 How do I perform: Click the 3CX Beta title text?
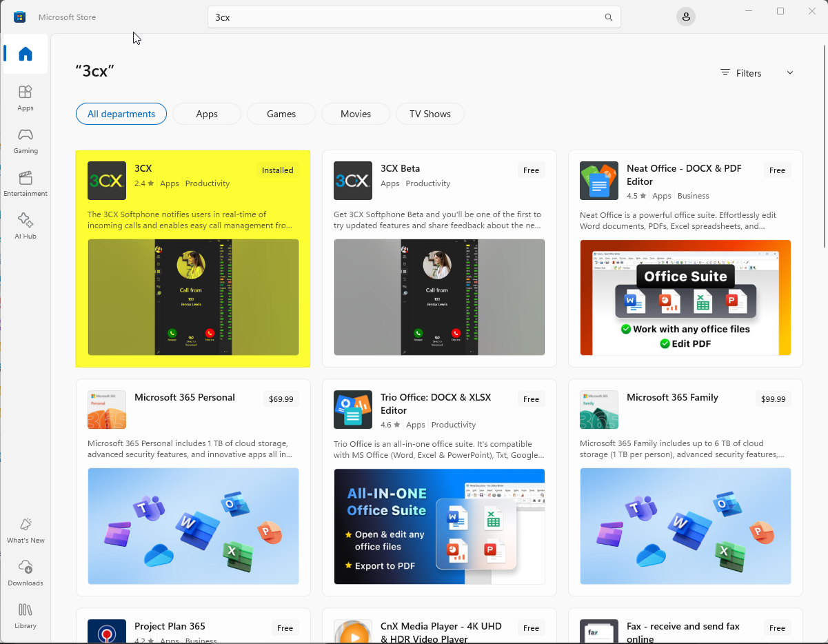[x=400, y=168]
